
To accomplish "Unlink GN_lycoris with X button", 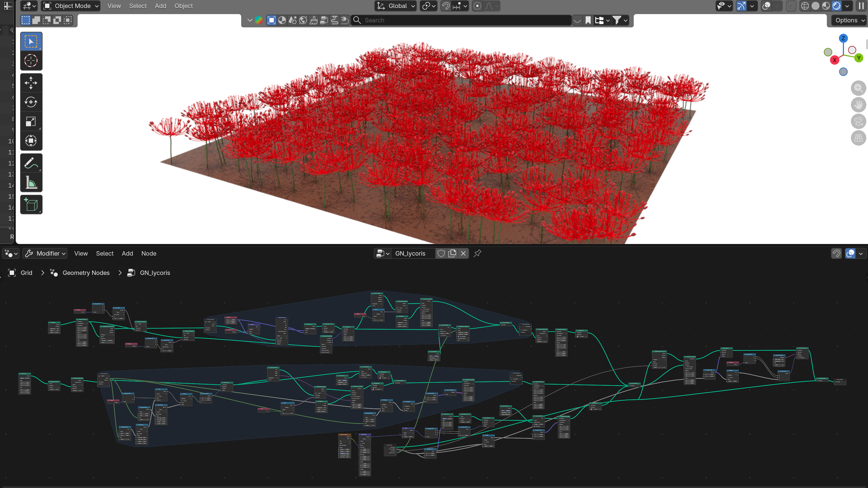I will 463,253.
